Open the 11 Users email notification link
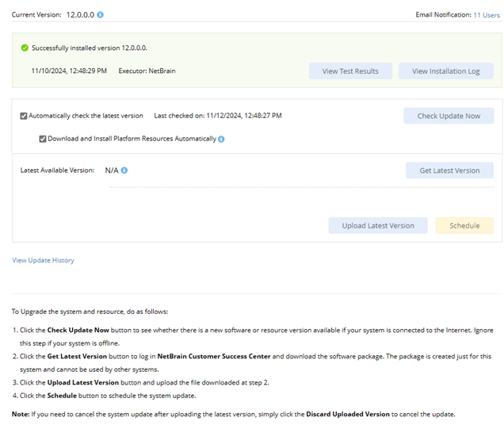504x429 pixels. [x=487, y=15]
